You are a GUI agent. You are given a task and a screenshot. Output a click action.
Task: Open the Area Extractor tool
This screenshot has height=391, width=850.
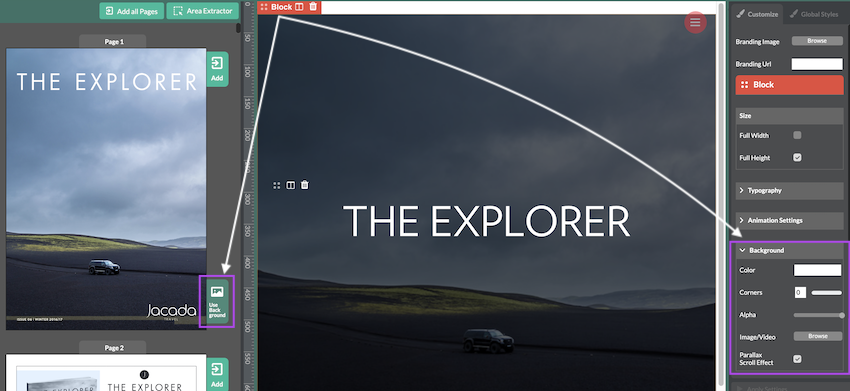coord(203,11)
